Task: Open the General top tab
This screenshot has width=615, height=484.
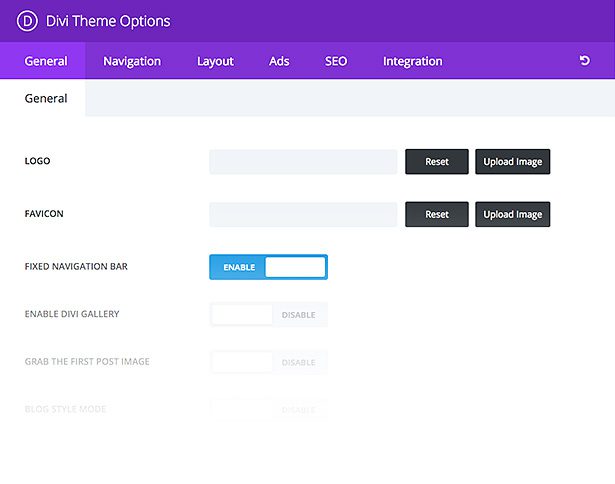Action: [46, 61]
